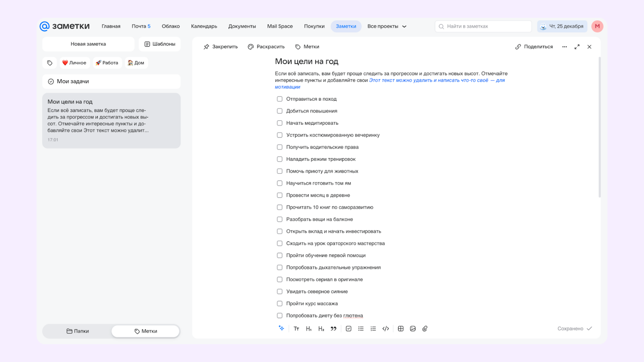Expand the «Все проекты» dropdown

[387, 26]
